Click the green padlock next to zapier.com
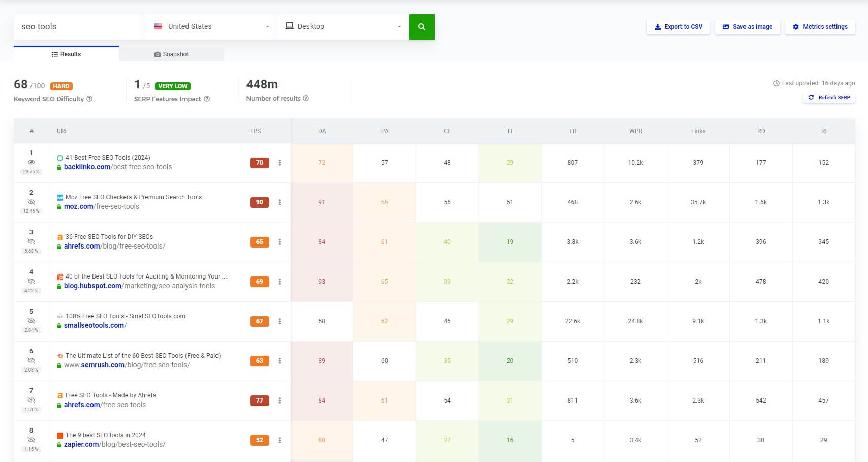The height and width of the screenshot is (462, 868). pos(59,444)
